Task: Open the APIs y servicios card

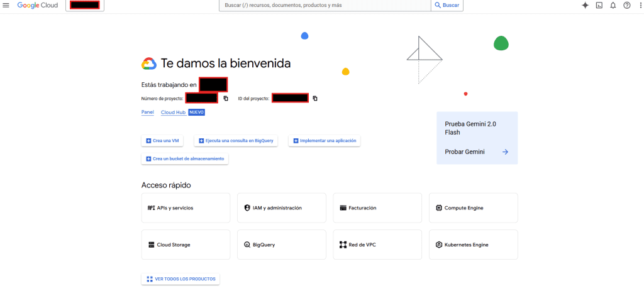Action: (x=186, y=208)
